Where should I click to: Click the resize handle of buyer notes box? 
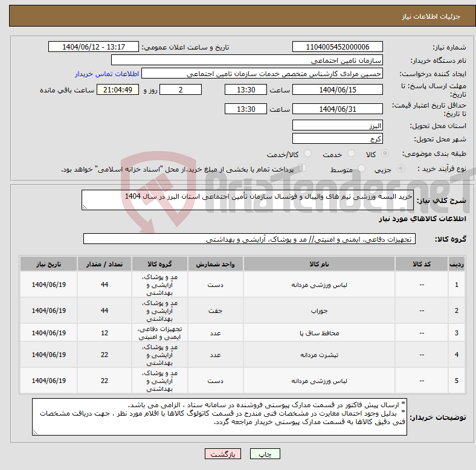click(x=35, y=433)
